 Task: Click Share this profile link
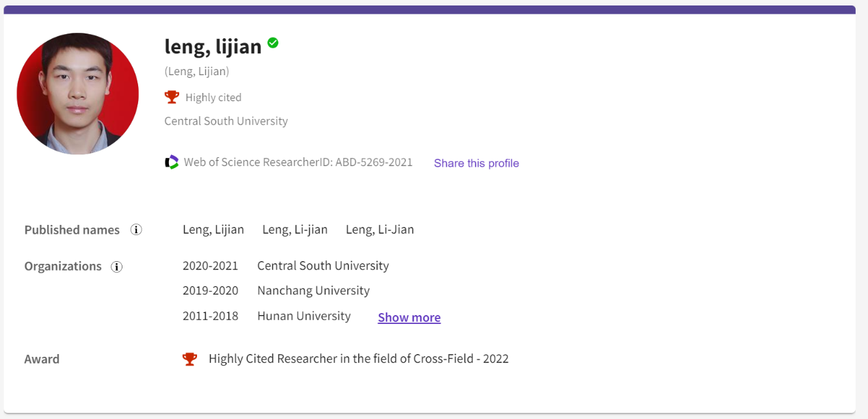click(476, 163)
